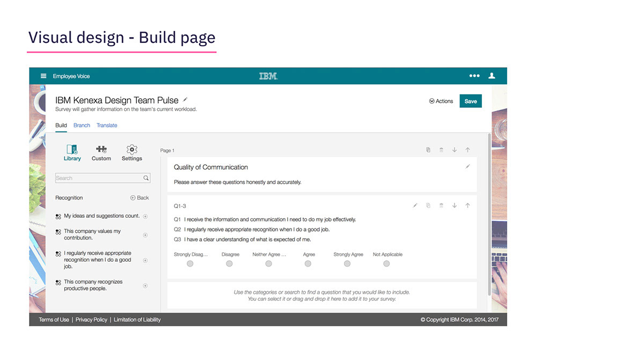Move Page 1 up with arrow
The height and width of the screenshot is (362, 644).
click(x=467, y=150)
